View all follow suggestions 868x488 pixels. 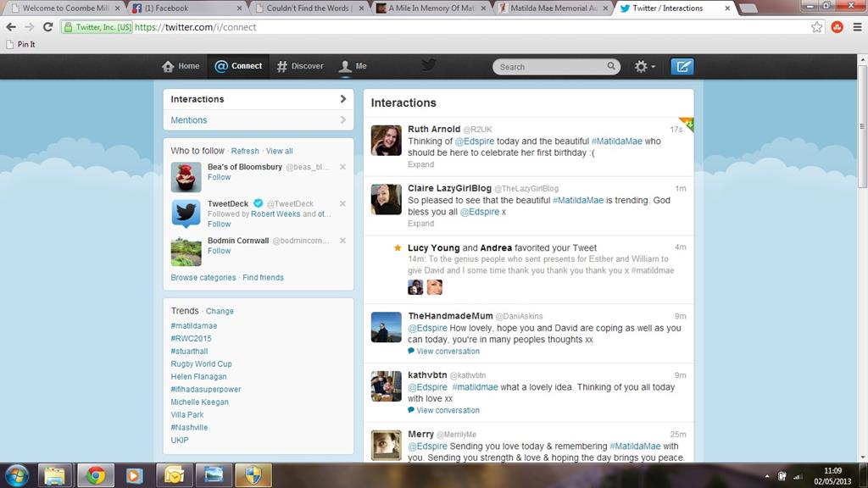tap(280, 151)
